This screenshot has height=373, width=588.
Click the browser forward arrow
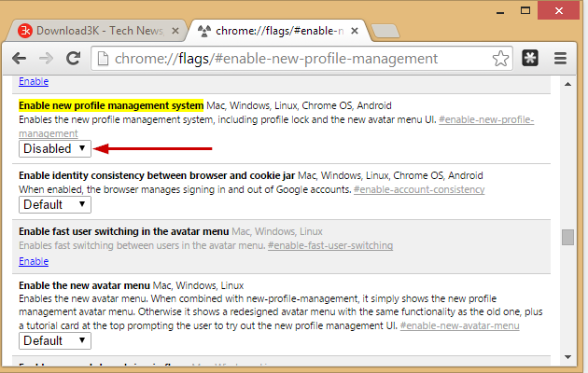(x=46, y=59)
